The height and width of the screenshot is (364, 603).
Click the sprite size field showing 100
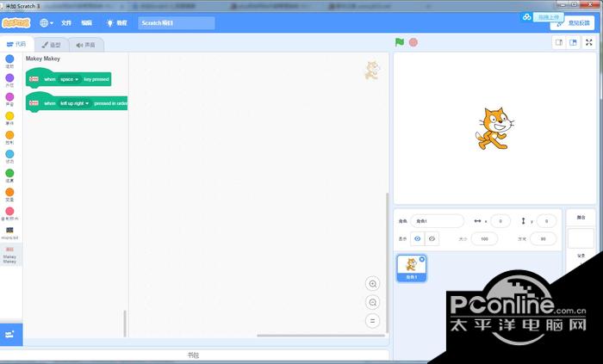click(484, 239)
